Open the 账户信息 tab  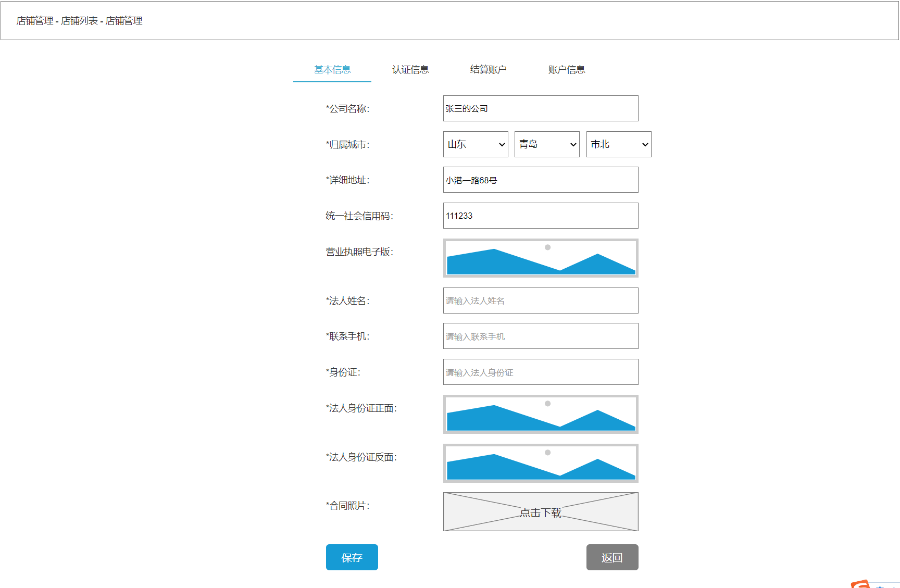coord(567,70)
